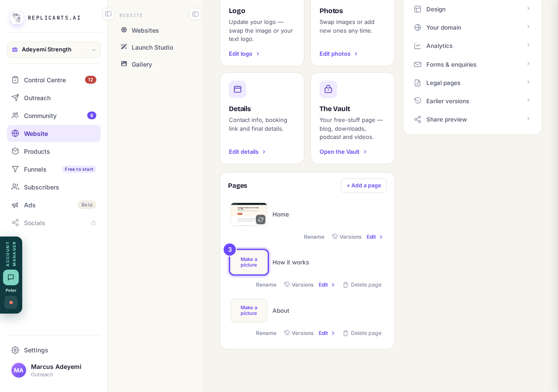Expand the Forms & enquiries row
The image size is (558, 392).
pos(473,64)
